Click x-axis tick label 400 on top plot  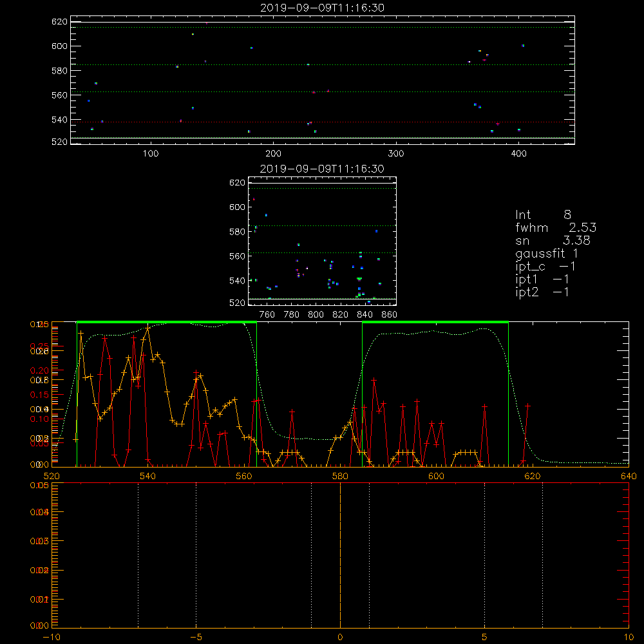pos(518,154)
